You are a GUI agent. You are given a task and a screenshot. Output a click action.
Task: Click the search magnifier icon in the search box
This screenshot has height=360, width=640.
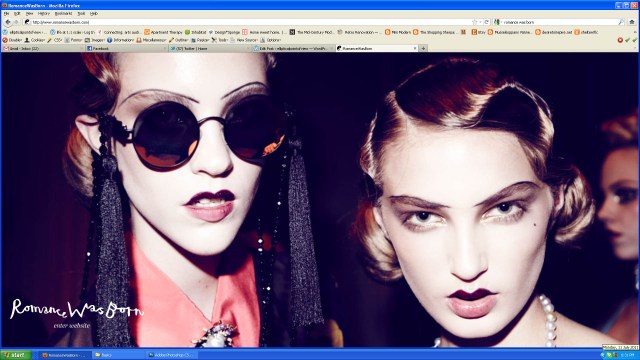(x=621, y=22)
